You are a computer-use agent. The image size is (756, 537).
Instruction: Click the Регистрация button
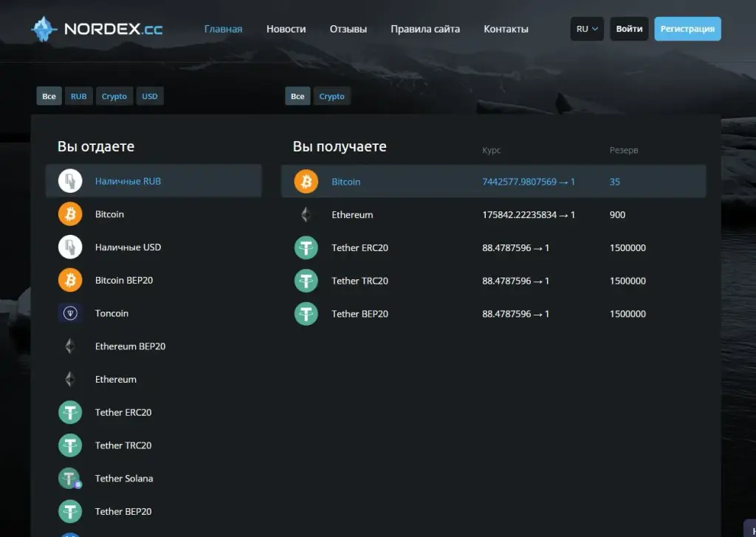coord(687,29)
